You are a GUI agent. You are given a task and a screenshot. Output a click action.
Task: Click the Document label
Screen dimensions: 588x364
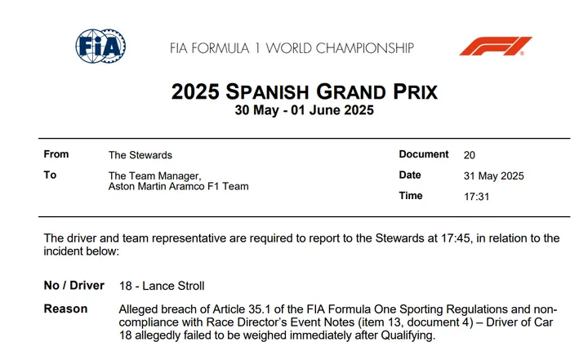[424, 154]
